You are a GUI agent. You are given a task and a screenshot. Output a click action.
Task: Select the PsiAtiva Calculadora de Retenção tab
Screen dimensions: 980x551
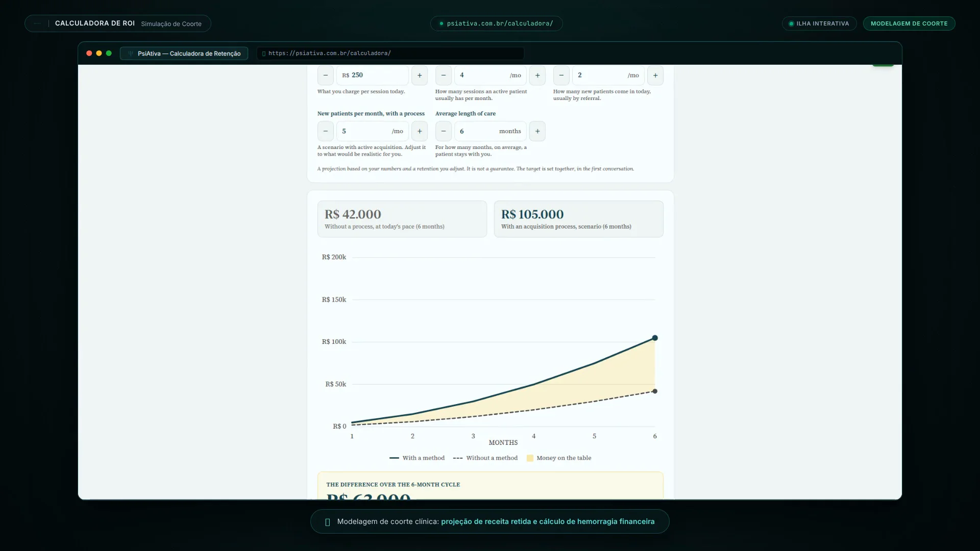point(184,54)
